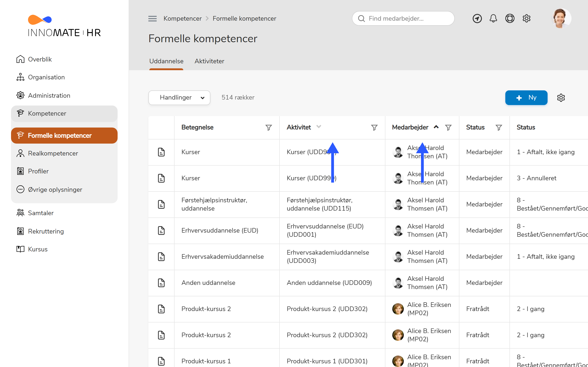The height and width of the screenshot is (367, 588).
Task: Open table settings gear beside Ny
Action: pos(561,97)
